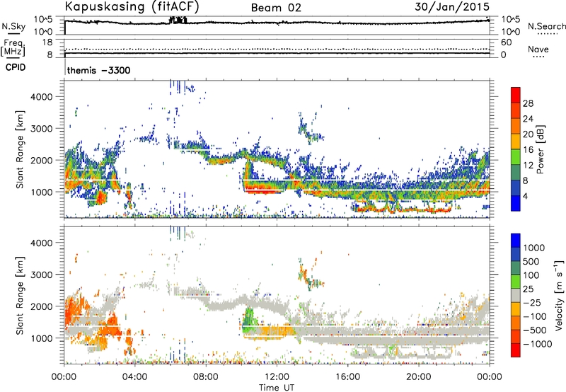Click the 20:00 time axis tick label

(418, 377)
